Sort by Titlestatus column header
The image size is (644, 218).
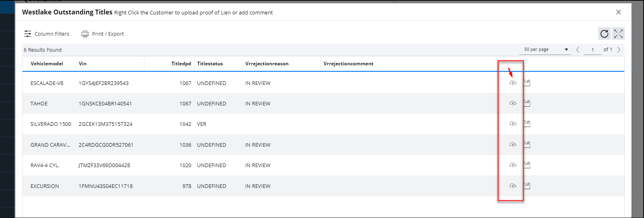tap(210, 64)
